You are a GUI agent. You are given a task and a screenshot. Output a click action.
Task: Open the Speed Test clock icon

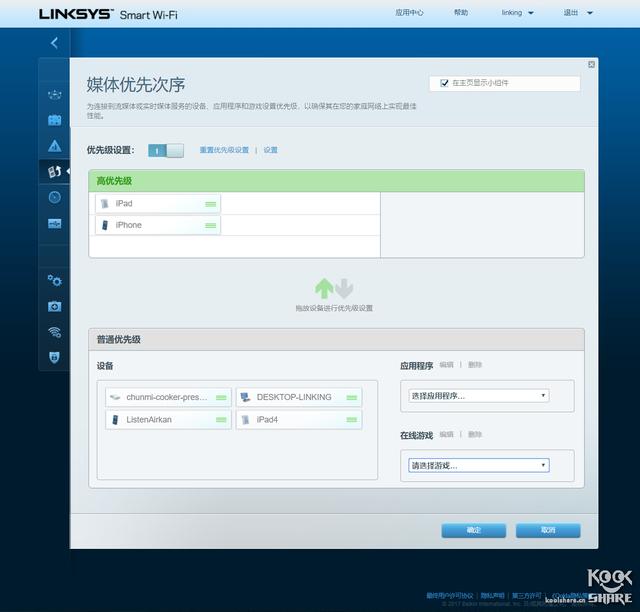pos(55,197)
